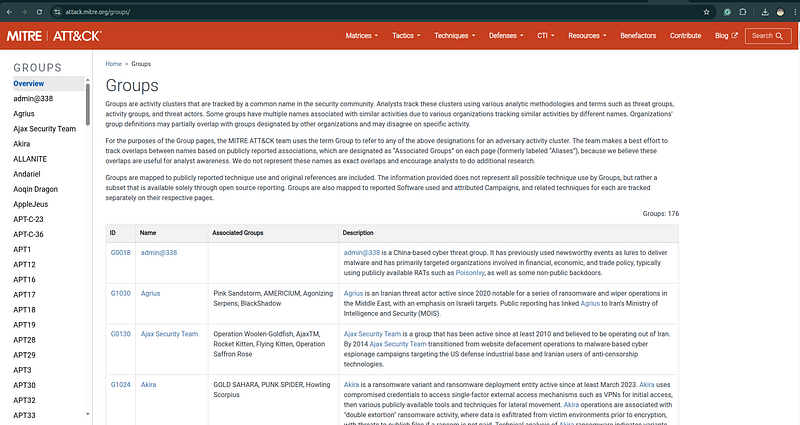Screen dimensions: 800x425
Task: Expand the Resources dropdown menu
Action: [587, 36]
